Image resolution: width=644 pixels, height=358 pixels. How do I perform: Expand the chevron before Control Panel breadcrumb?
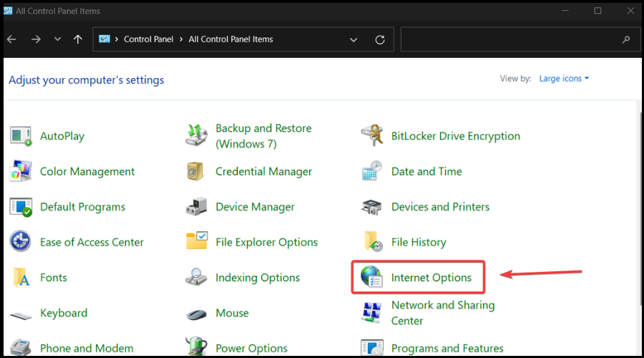[117, 39]
